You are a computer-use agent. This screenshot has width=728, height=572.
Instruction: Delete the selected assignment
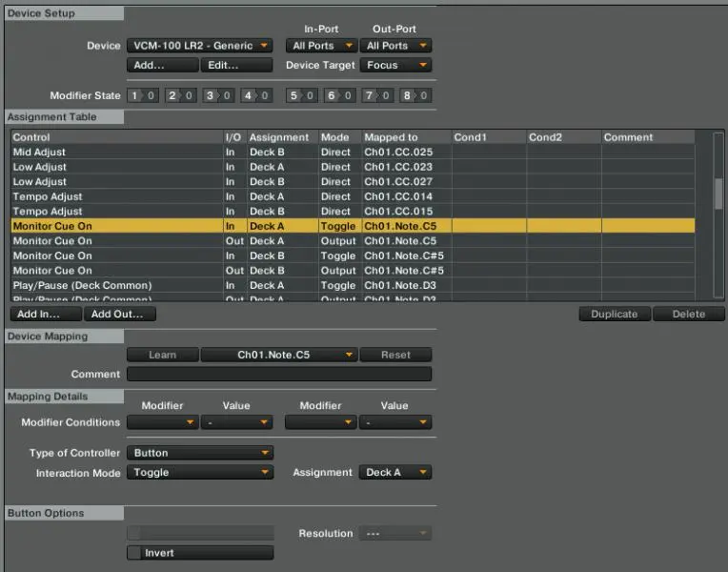click(688, 314)
